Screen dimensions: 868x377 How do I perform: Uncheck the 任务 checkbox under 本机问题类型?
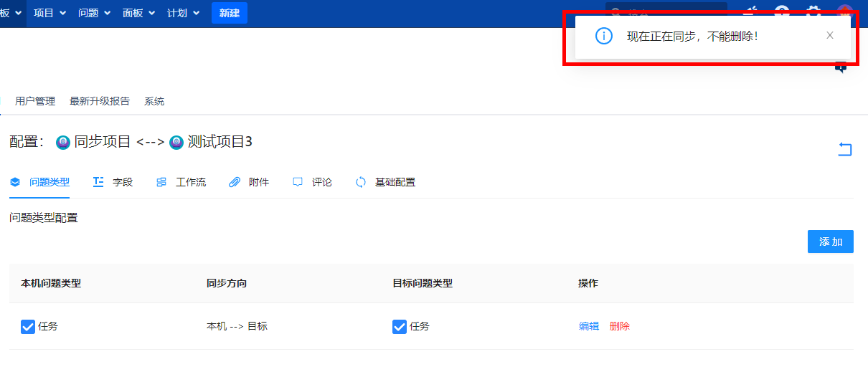(28, 327)
